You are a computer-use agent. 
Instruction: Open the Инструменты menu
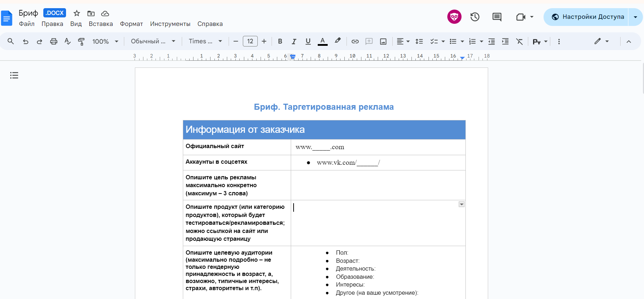(170, 24)
